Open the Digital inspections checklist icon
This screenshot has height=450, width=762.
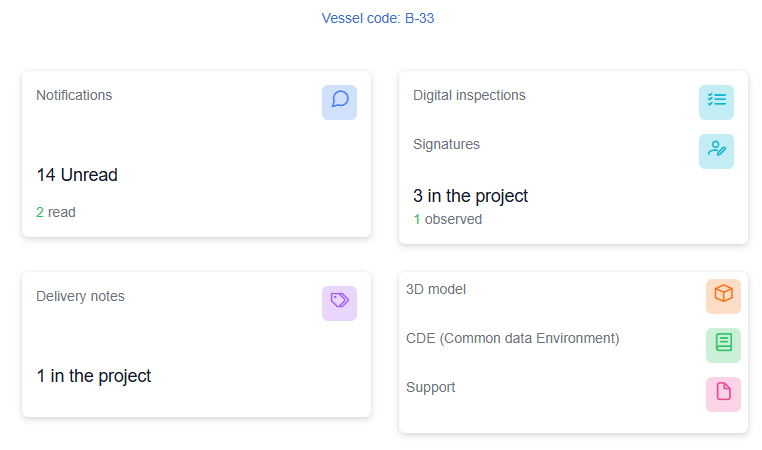(x=716, y=102)
